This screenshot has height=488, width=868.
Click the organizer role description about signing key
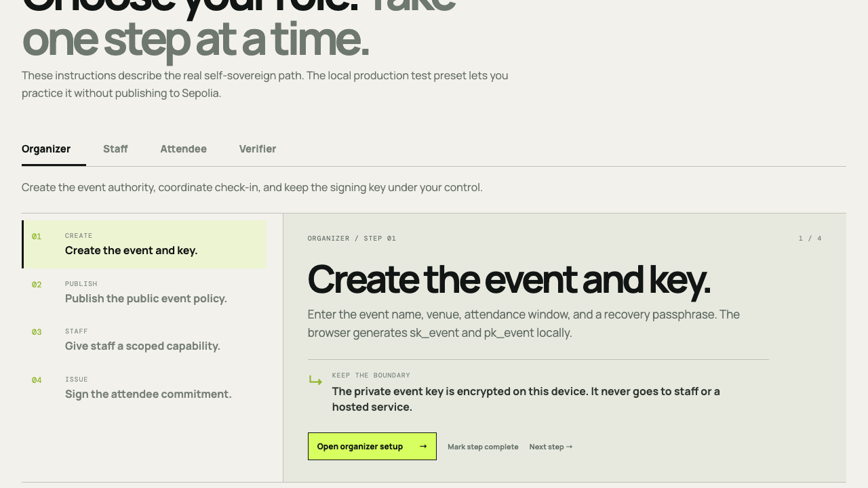(x=252, y=187)
